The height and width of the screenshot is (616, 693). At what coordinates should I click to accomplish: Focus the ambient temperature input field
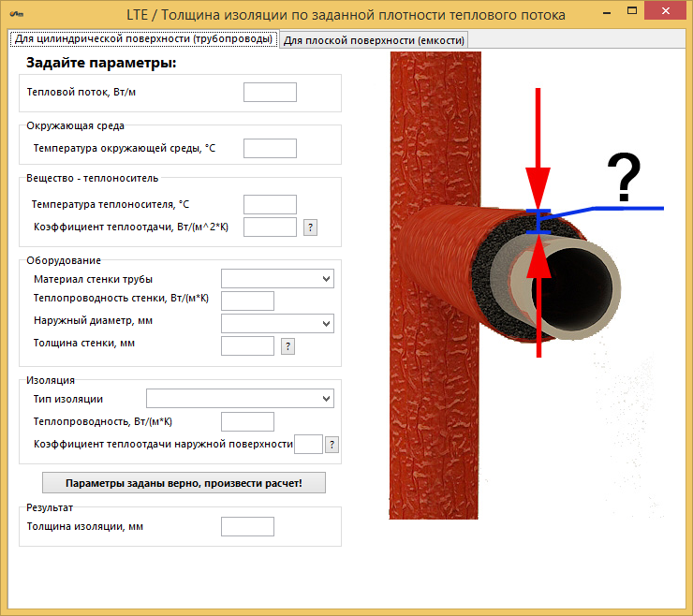click(270, 148)
